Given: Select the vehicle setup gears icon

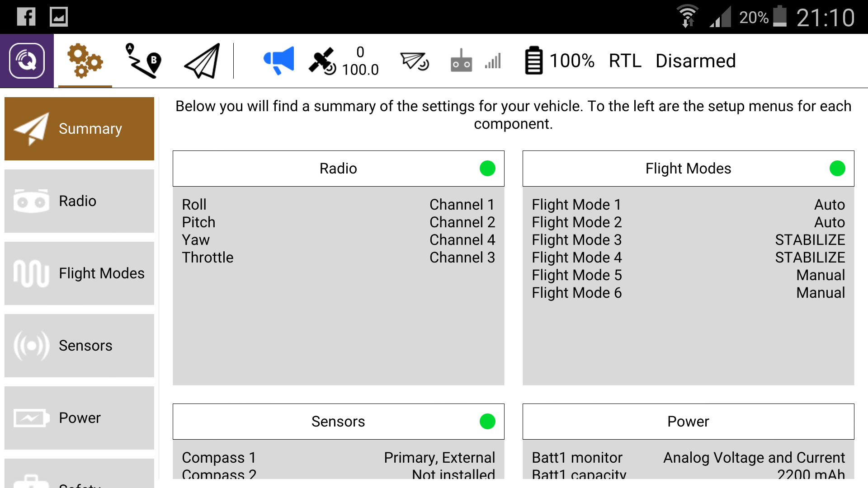Looking at the screenshot, I should pyautogui.click(x=85, y=61).
